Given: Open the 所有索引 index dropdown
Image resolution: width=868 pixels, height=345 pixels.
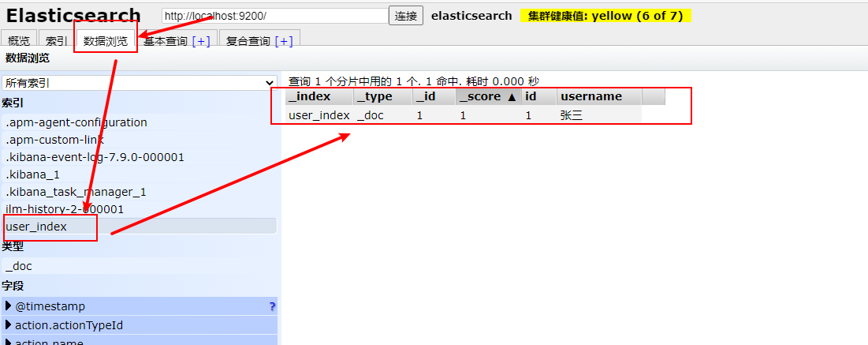Looking at the screenshot, I should pos(139,83).
